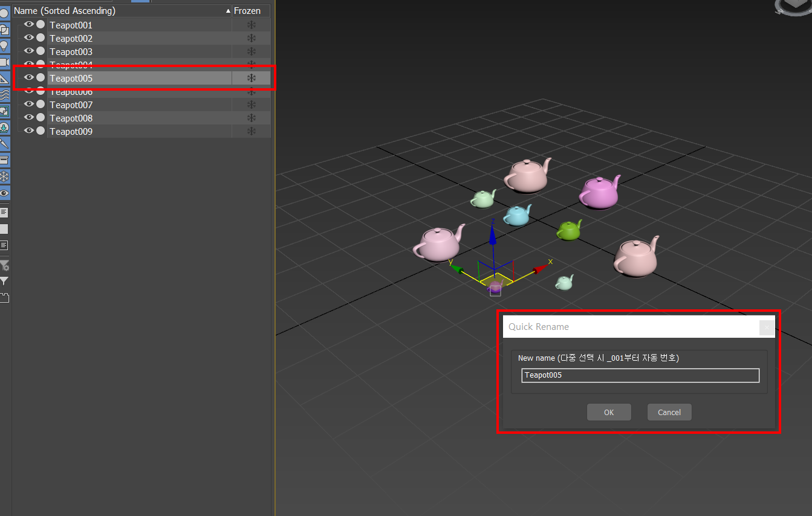812x516 pixels.
Task: Freeze Teapot001 with its snowflake toggle
Action: tap(252, 25)
